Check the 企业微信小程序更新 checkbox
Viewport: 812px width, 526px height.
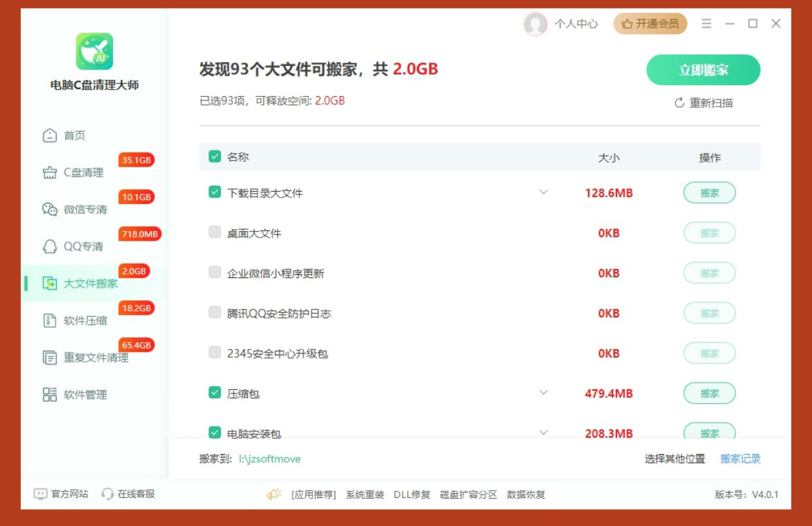(x=214, y=272)
